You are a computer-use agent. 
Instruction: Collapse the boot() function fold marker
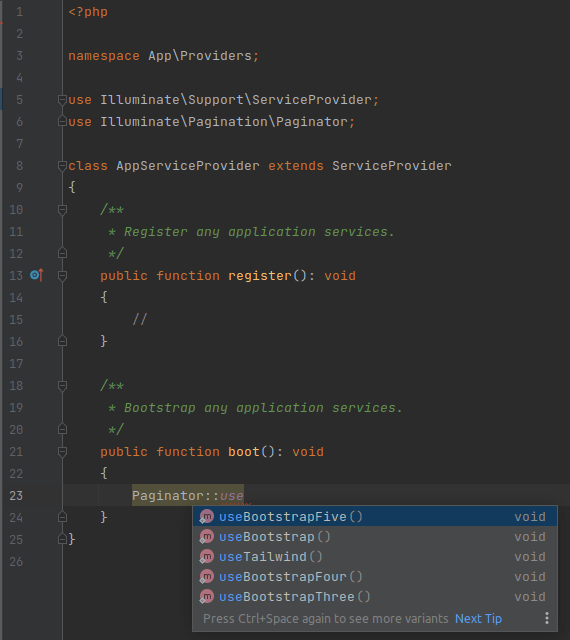coord(62,452)
